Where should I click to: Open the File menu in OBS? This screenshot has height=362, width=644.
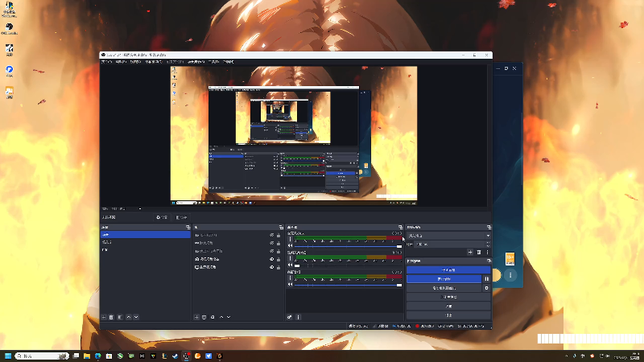click(106, 62)
